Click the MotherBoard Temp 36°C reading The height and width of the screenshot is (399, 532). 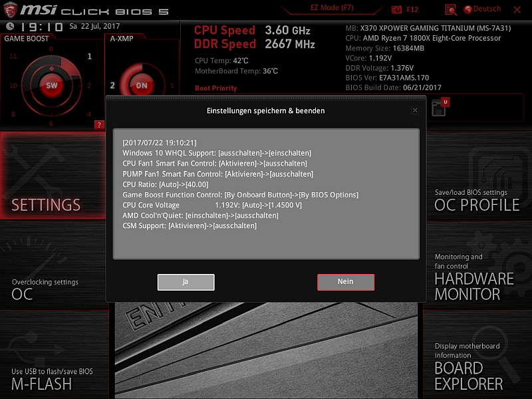click(x=237, y=71)
